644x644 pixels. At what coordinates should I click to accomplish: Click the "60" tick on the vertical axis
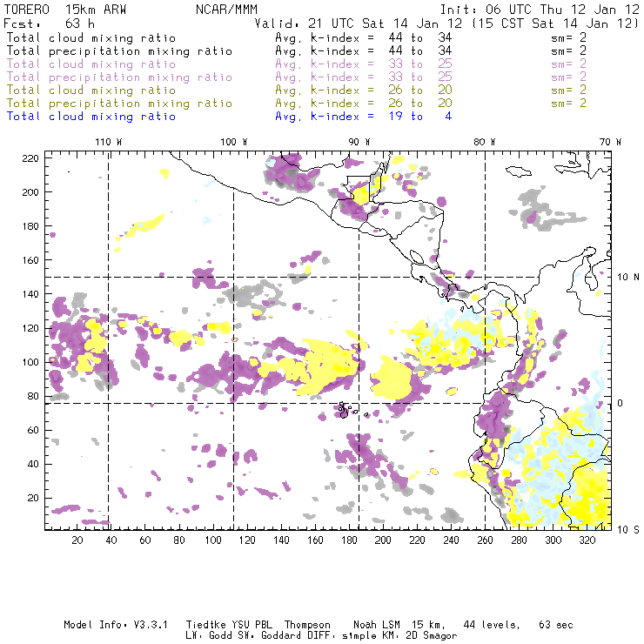(33, 430)
